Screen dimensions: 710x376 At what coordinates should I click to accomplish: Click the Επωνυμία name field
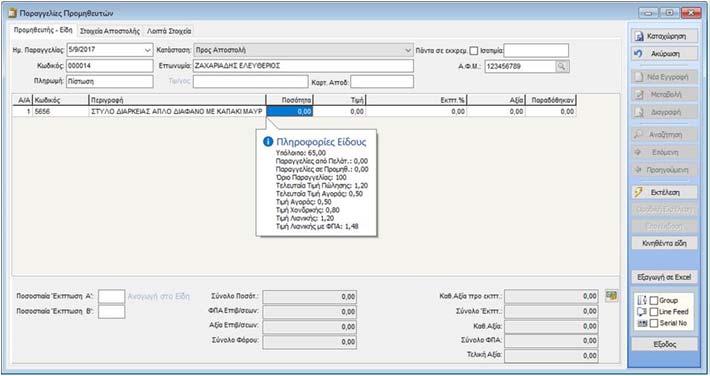[x=303, y=66]
